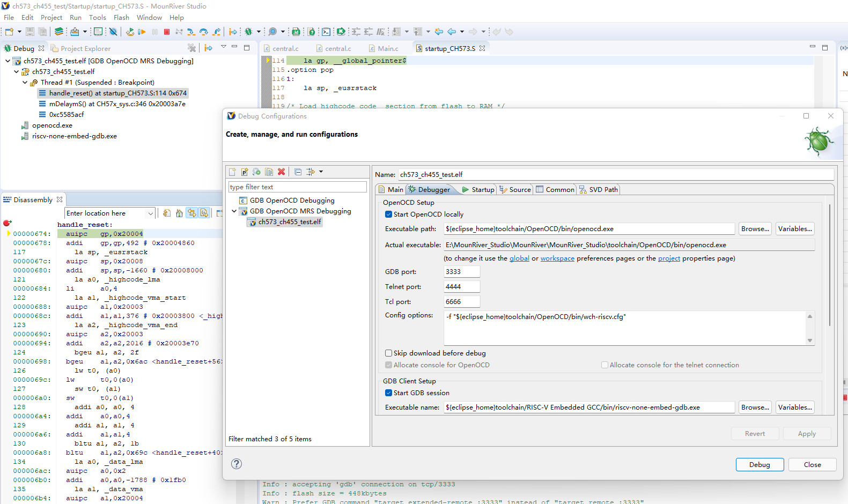This screenshot has height=504, width=848.
Task: Click the Debug button in dialog
Action: click(x=759, y=464)
